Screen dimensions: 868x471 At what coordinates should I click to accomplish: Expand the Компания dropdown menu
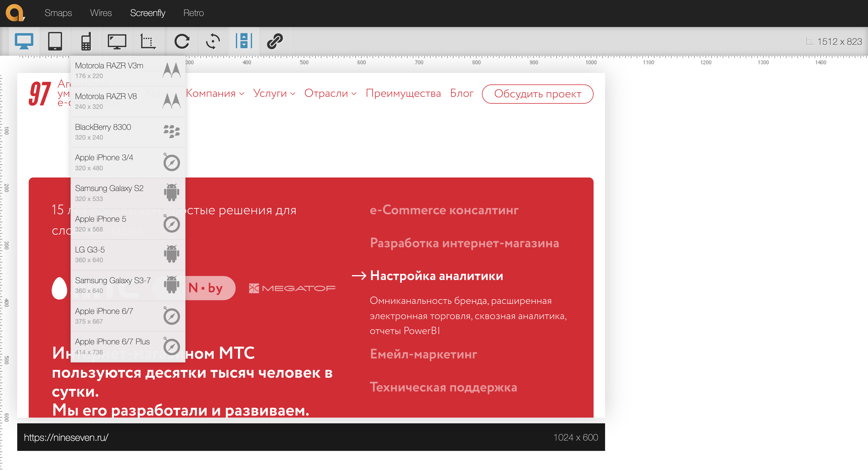point(215,93)
